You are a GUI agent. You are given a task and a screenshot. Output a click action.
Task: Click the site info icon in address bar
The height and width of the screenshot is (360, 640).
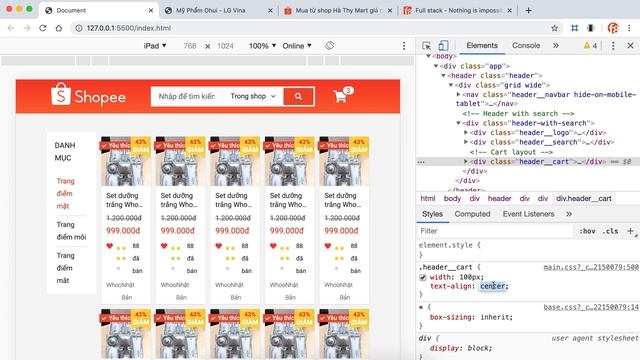(x=79, y=28)
